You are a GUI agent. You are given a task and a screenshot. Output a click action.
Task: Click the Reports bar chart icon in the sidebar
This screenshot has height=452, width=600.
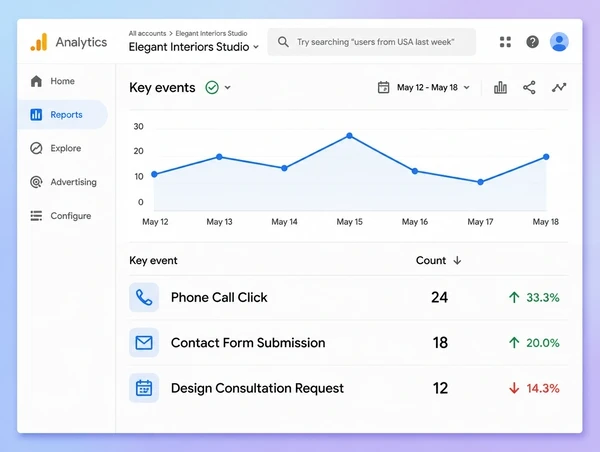[36, 114]
